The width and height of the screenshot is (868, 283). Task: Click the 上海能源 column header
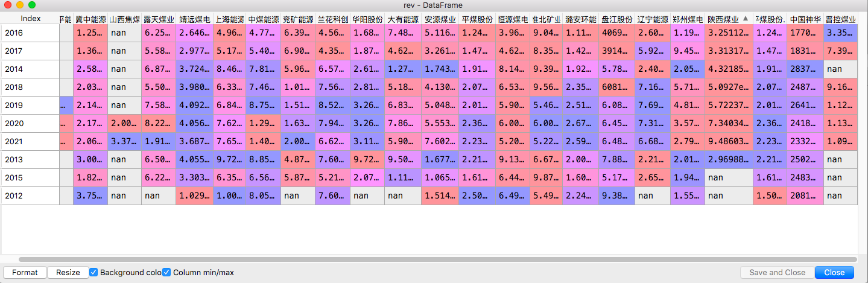[230, 19]
